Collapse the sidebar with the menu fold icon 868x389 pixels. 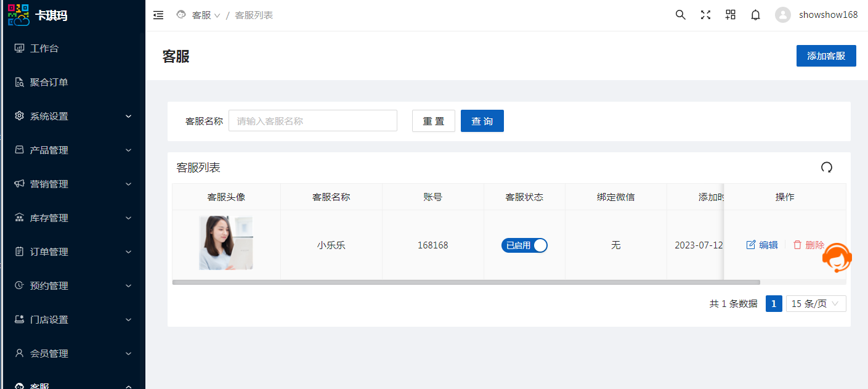[158, 15]
